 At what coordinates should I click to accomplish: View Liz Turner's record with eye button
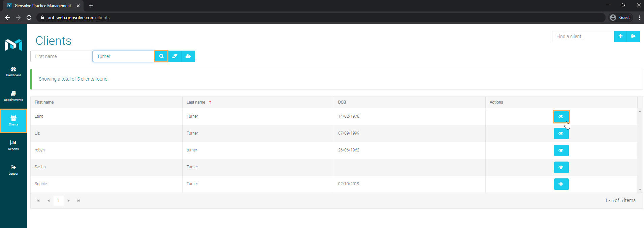(x=561, y=134)
